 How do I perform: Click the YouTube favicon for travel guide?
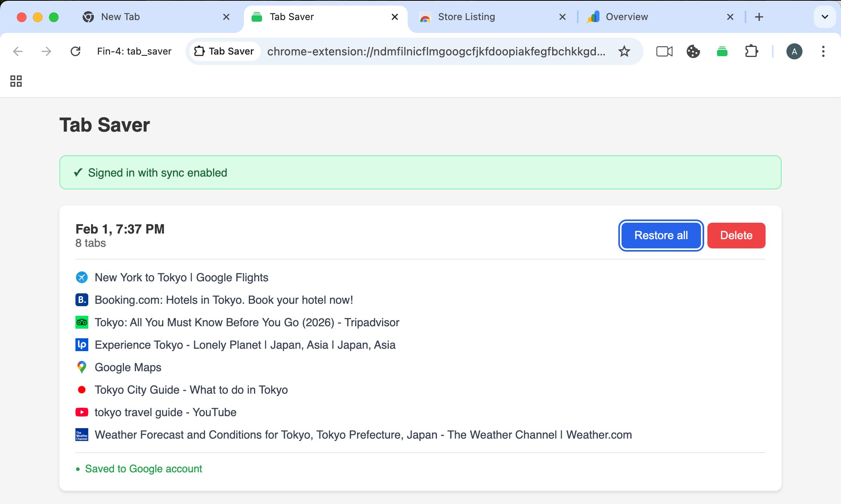click(81, 412)
